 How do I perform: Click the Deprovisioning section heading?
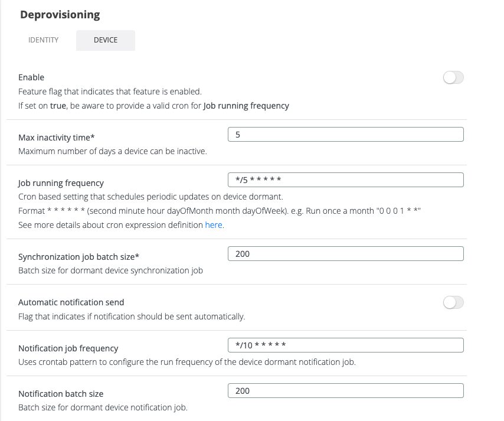(60, 15)
